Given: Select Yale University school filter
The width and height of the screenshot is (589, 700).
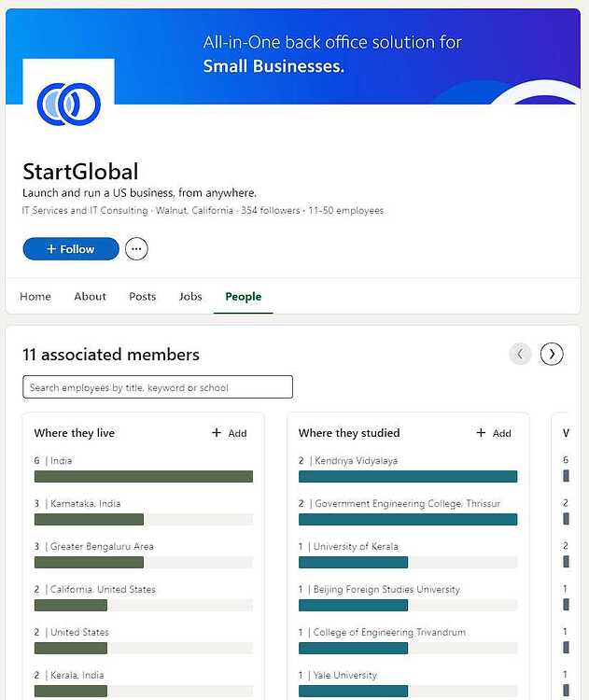Looking at the screenshot, I should coord(408,683).
